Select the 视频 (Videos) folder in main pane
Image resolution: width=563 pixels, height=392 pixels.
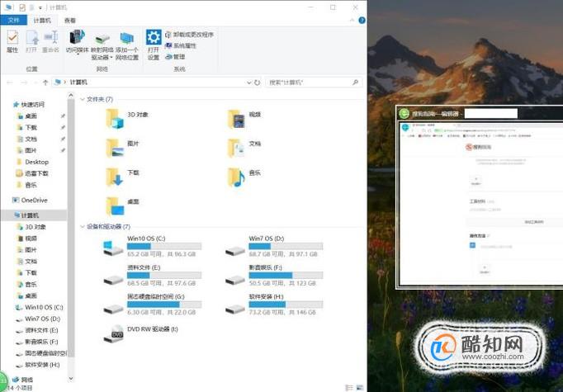pos(244,119)
